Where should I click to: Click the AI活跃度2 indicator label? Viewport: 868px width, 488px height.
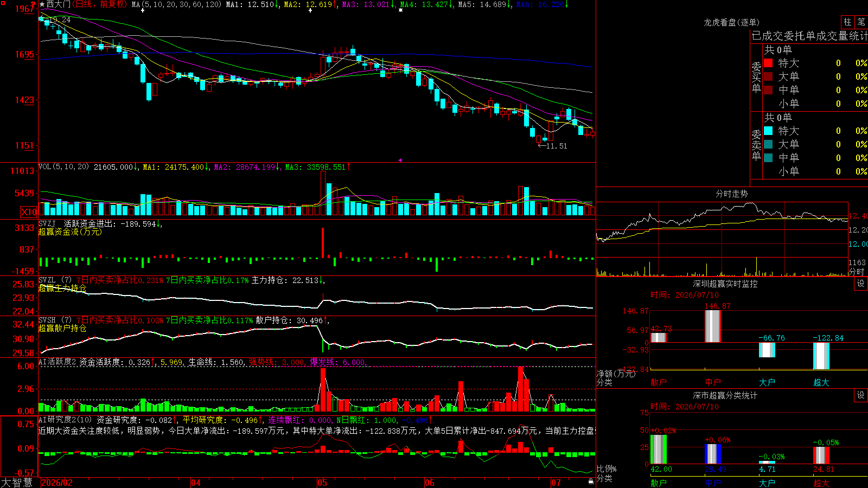point(57,362)
